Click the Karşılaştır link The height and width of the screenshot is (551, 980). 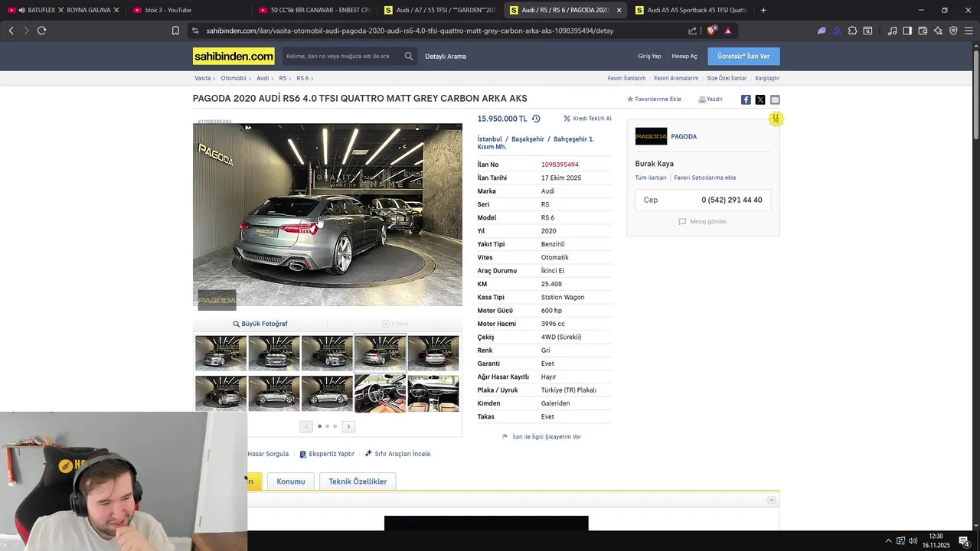tap(767, 78)
